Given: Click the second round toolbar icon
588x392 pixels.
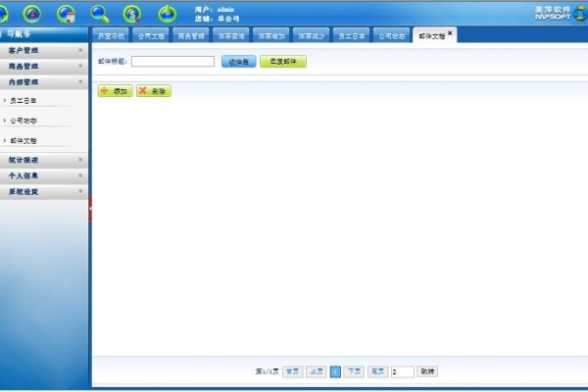Looking at the screenshot, I should tap(33, 13).
